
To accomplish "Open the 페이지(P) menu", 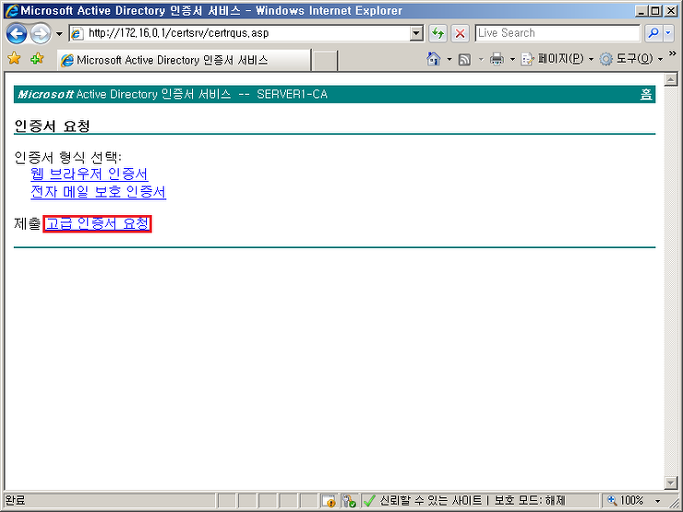I will tap(558, 59).
